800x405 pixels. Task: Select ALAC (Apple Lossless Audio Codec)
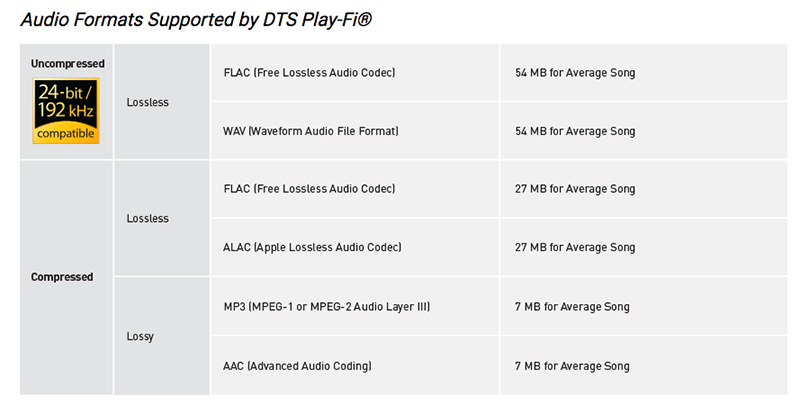(311, 247)
